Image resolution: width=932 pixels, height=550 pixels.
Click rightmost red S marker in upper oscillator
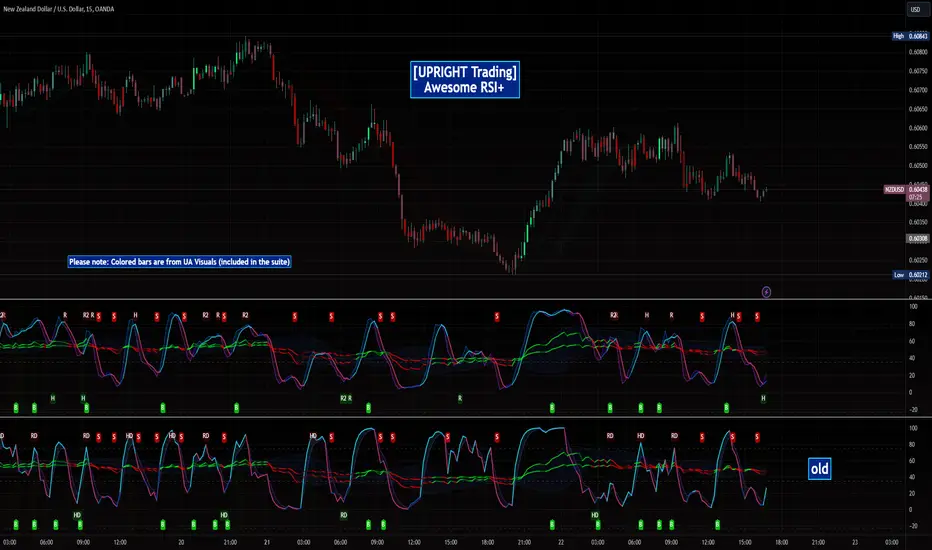coord(757,316)
